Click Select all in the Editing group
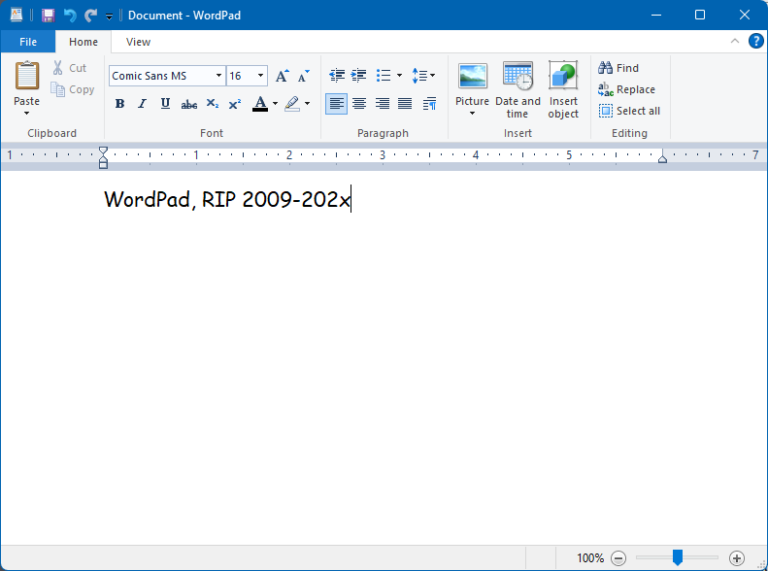 click(629, 111)
